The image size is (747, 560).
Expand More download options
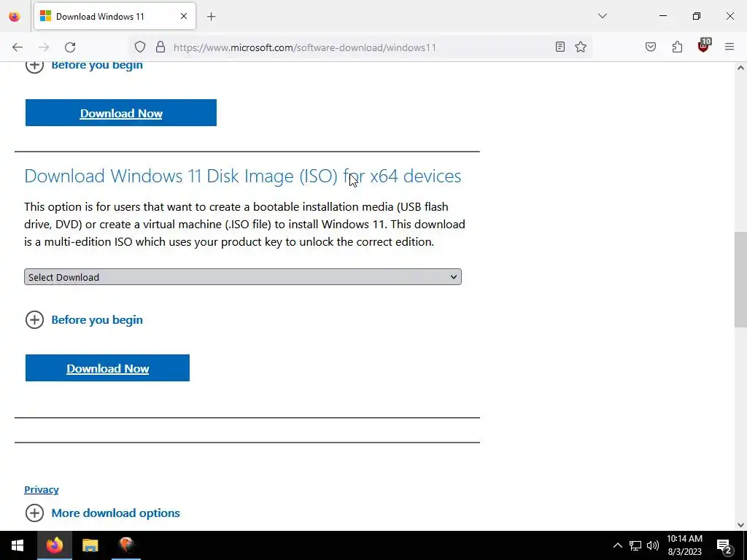(103, 513)
